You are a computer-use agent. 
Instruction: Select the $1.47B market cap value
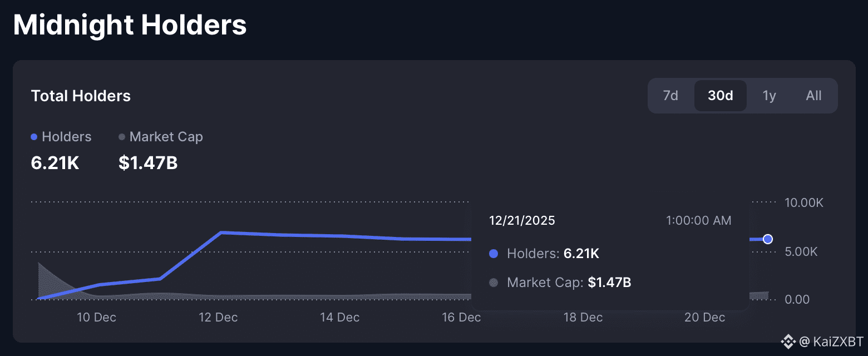coord(147,163)
